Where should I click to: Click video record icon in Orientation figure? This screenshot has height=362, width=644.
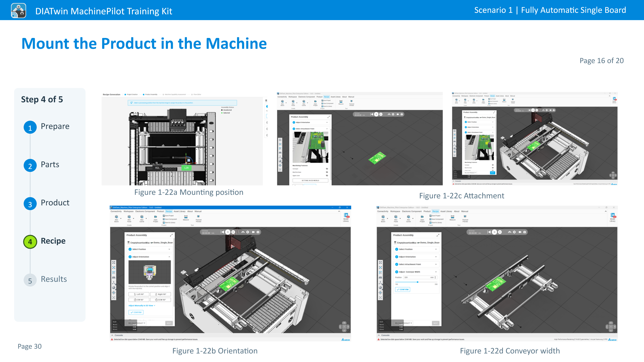tap(253, 232)
